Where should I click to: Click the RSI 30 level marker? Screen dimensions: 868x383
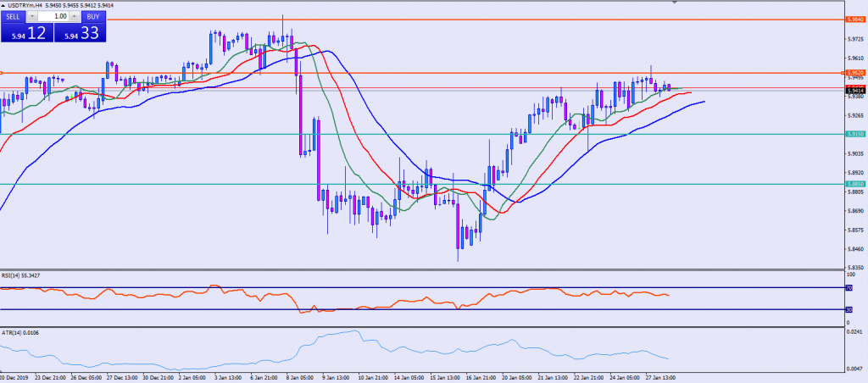click(x=849, y=310)
